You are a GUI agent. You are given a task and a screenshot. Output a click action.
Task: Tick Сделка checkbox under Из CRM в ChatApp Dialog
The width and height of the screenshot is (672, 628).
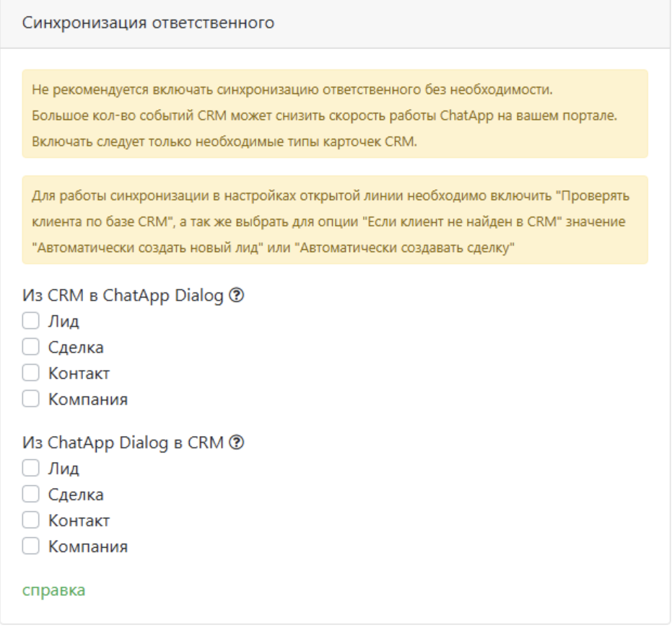tap(30, 347)
